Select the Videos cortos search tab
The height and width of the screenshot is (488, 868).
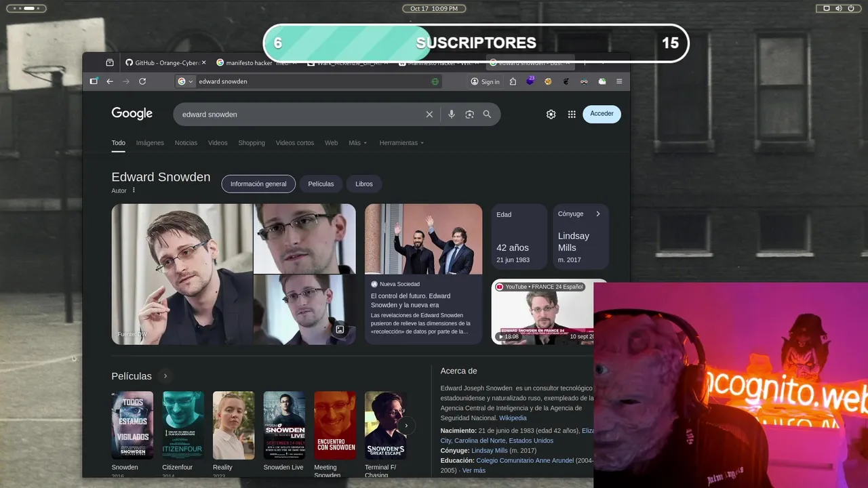(295, 143)
